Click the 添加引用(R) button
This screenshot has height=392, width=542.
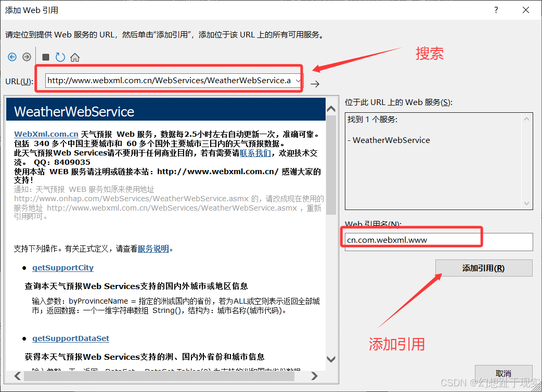484,268
